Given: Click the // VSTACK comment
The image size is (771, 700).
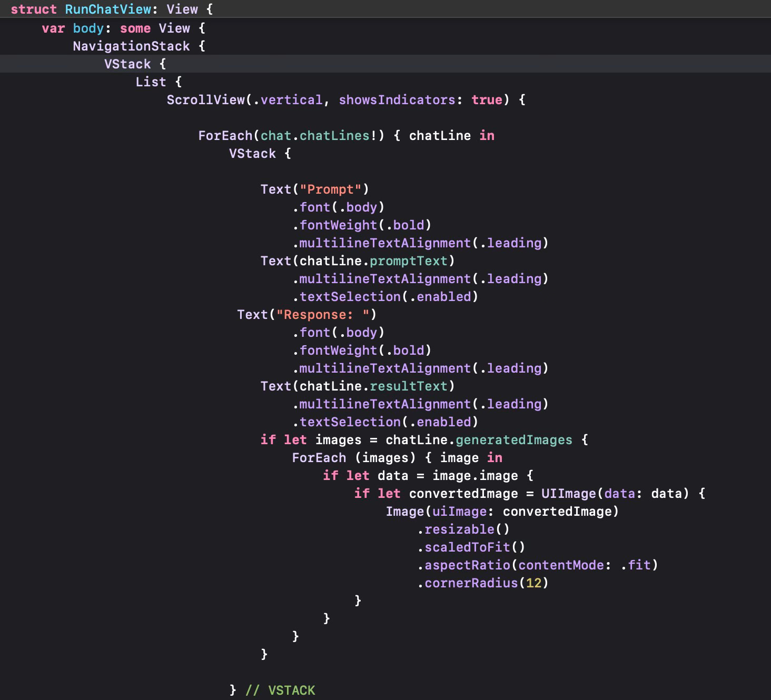Looking at the screenshot, I should click(x=280, y=690).
